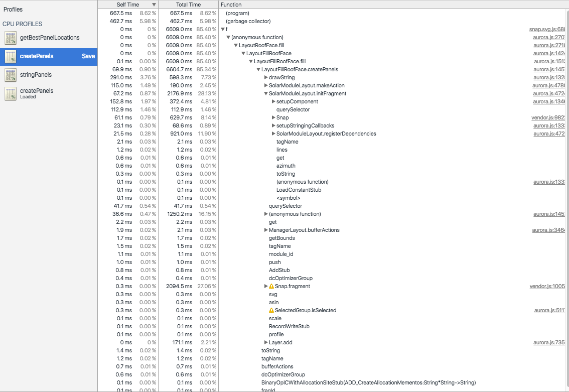Collapse the SolarModuleLayout.initFragment node
569x392 pixels.
[266, 93]
